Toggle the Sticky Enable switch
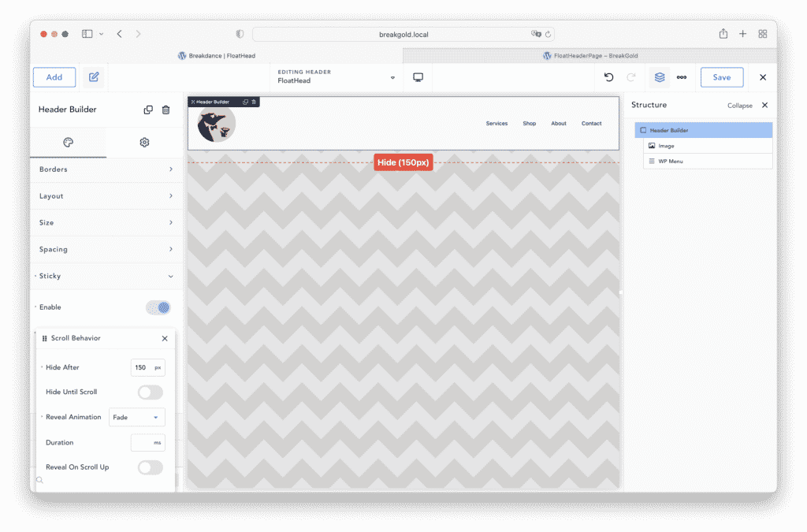807x532 pixels. click(158, 307)
